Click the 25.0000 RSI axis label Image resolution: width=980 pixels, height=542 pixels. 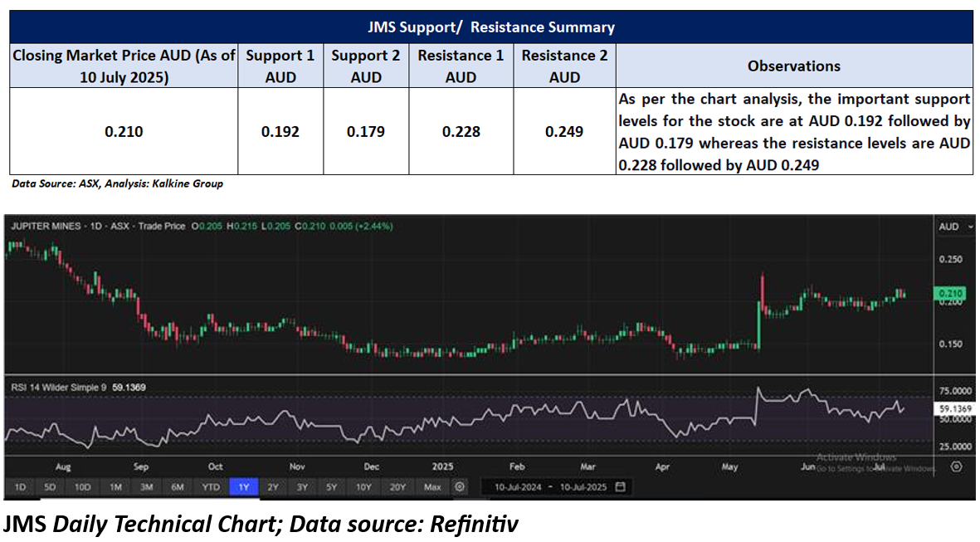[x=956, y=447]
